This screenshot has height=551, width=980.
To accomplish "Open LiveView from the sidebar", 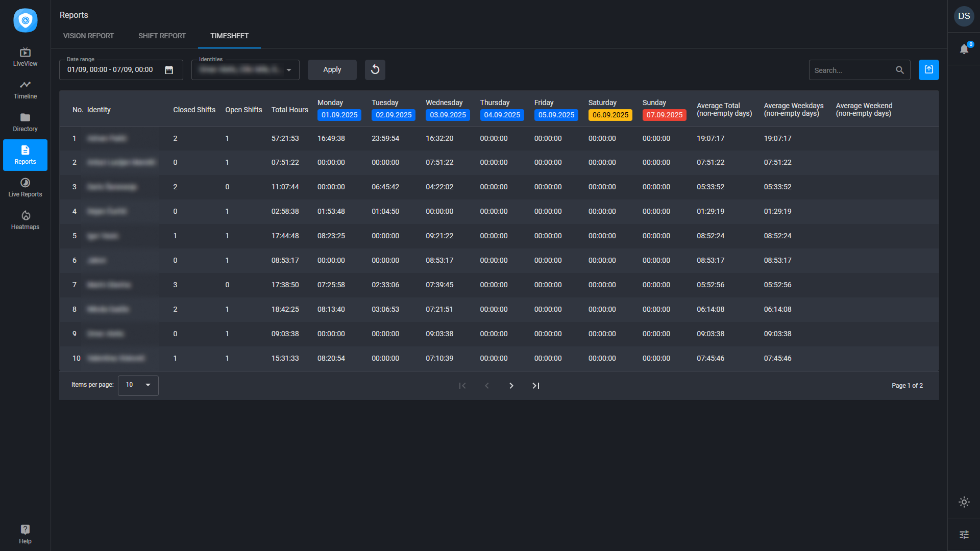I will pyautogui.click(x=25, y=57).
